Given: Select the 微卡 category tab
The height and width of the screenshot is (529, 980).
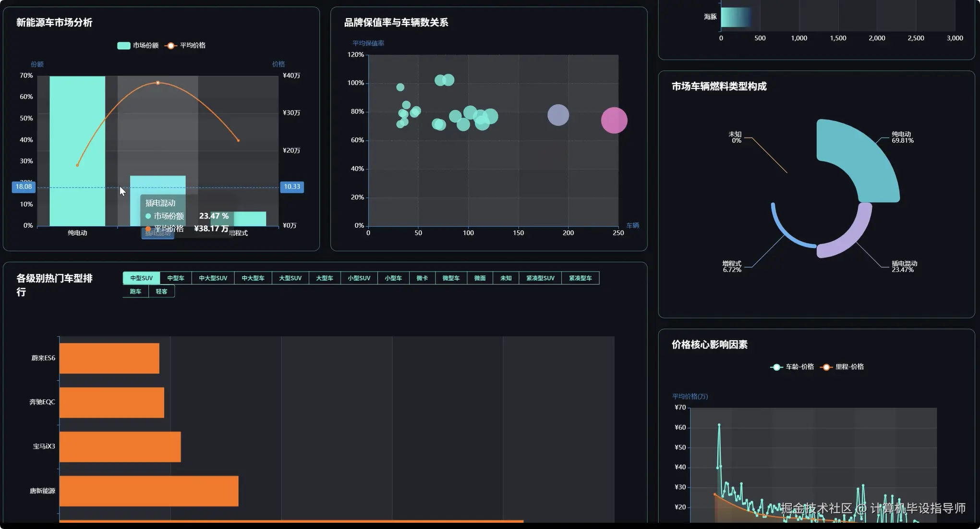Looking at the screenshot, I should pos(422,278).
